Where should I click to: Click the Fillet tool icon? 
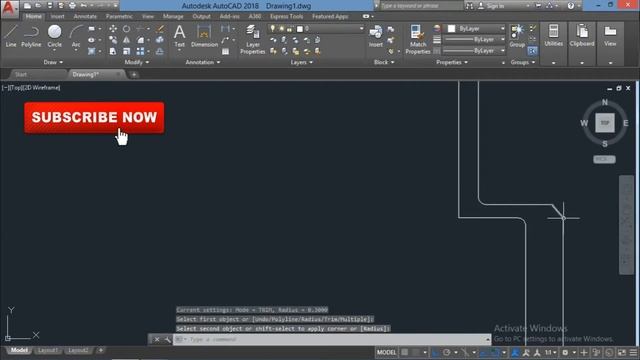[x=140, y=40]
